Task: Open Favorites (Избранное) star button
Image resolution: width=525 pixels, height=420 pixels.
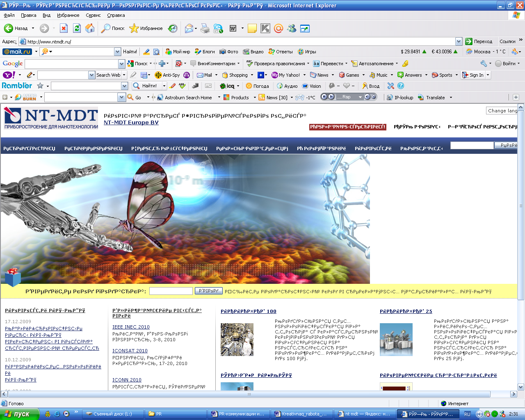Action: coord(146,28)
